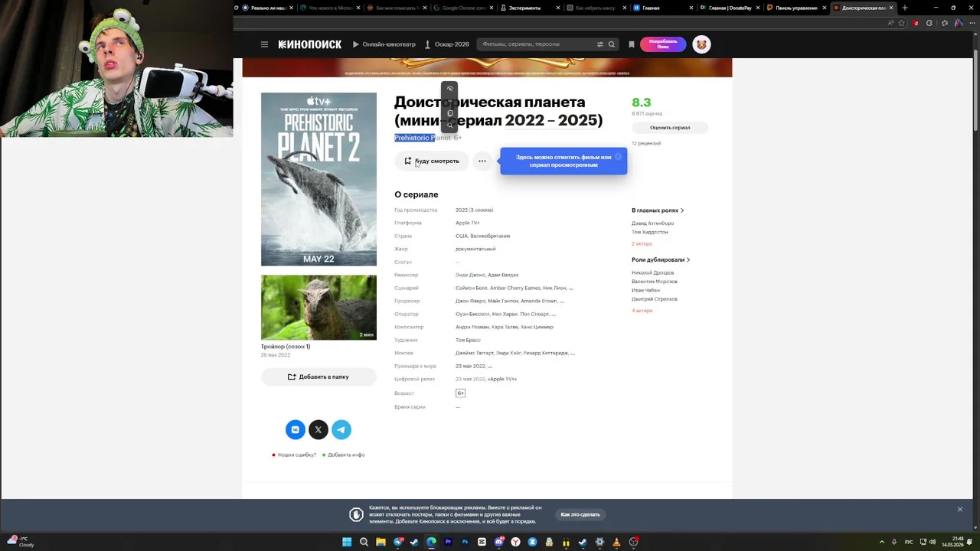This screenshot has height=551, width=980.
Task: Open документальный genre link
Action: click(475, 249)
